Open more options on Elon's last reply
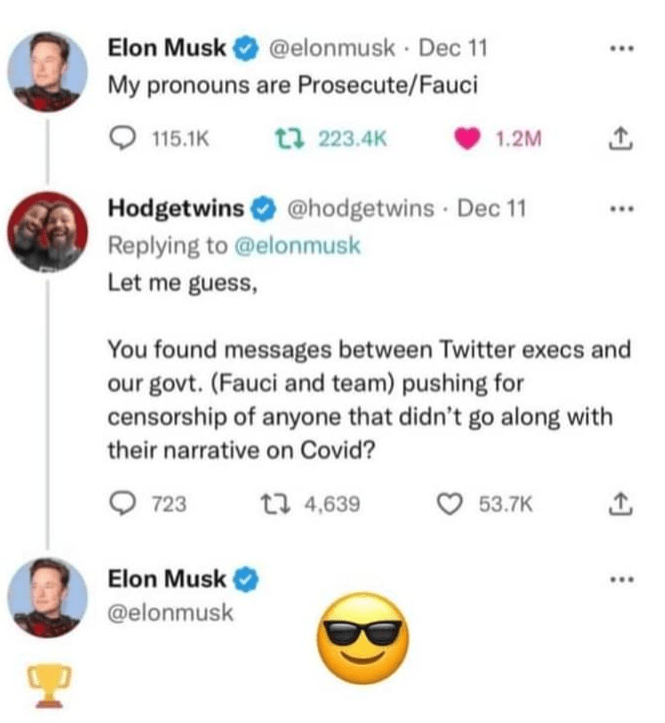Viewport: 665px width, 723px height. coord(622,578)
